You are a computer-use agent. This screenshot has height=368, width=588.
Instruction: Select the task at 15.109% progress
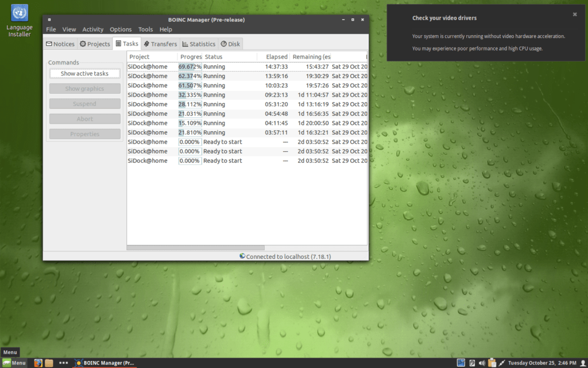(x=247, y=123)
